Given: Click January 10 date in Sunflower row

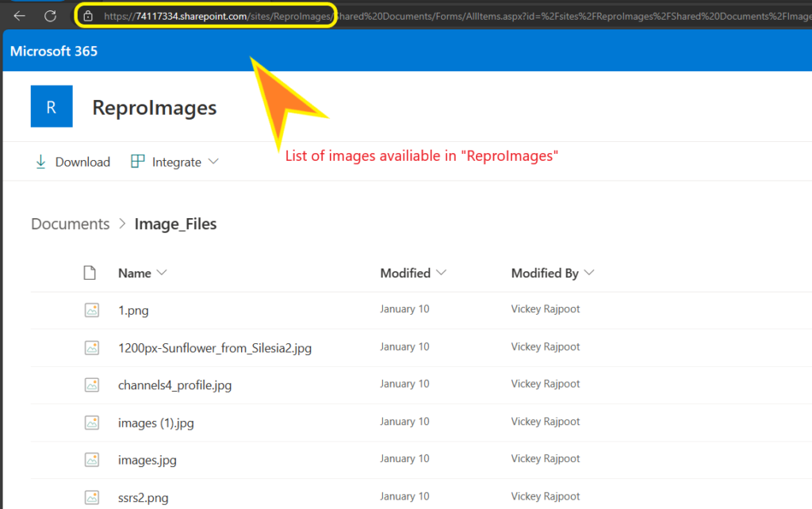Looking at the screenshot, I should tap(404, 347).
